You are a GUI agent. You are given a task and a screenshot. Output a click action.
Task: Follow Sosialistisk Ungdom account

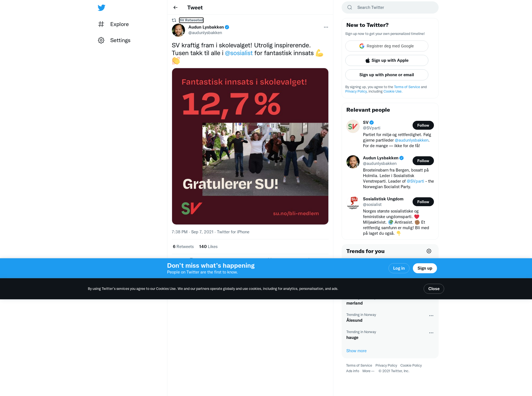pos(423,202)
